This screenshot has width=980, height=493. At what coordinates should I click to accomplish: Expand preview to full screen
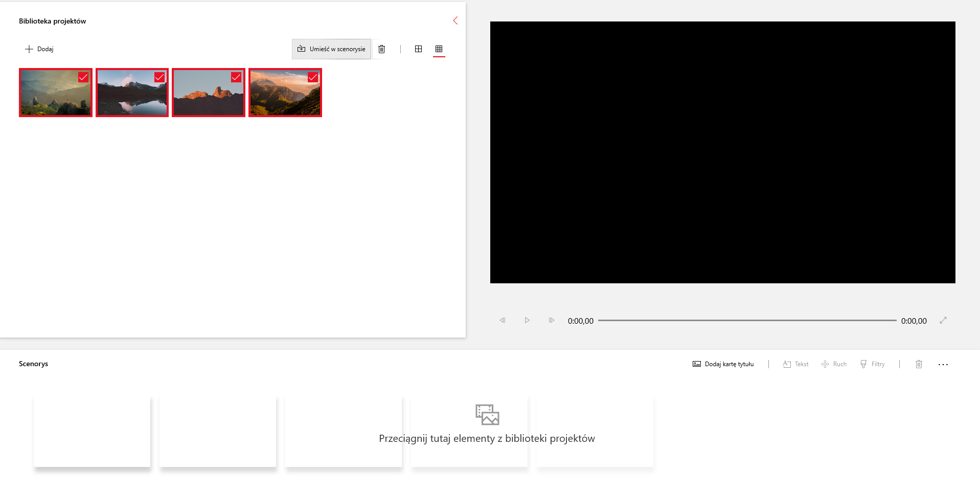(943, 320)
